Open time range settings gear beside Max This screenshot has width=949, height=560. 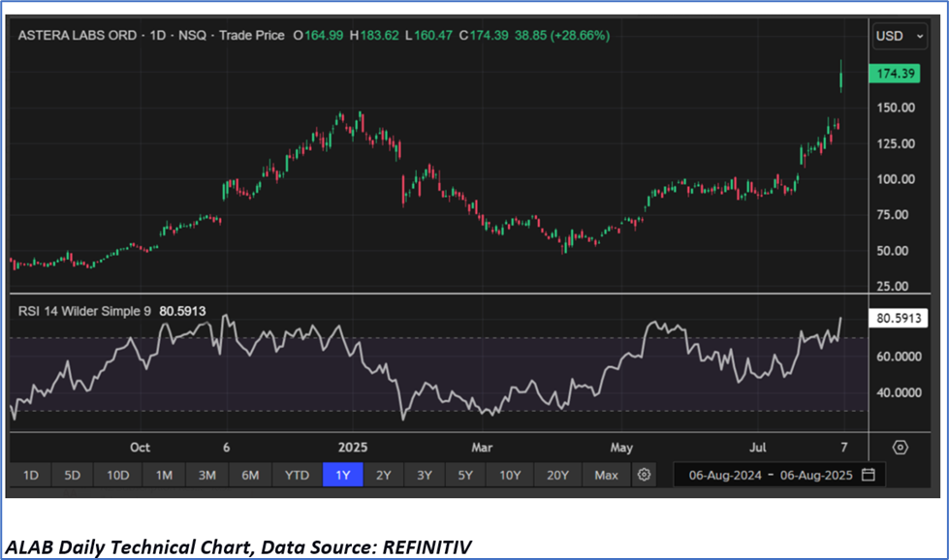click(645, 475)
